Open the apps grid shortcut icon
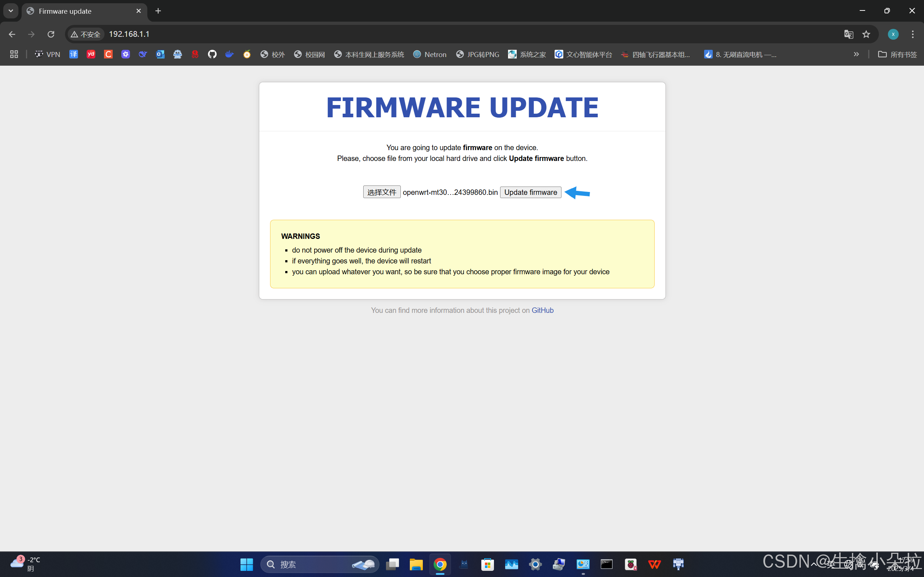Viewport: 924px width, 577px height. (x=14, y=54)
